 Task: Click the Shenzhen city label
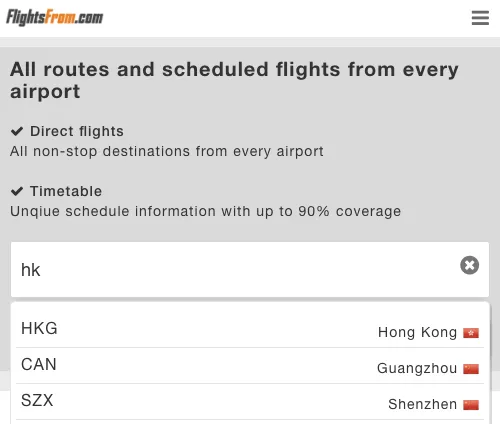[x=423, y=404]
